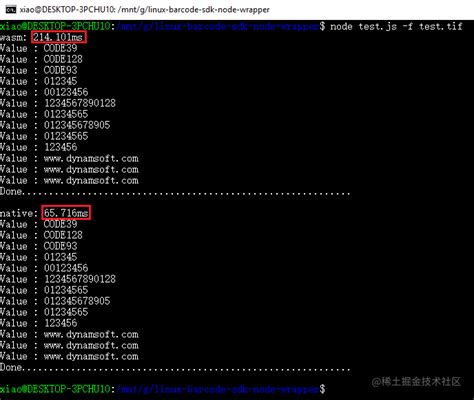Image resolution: width=474 pixels, height=400 pixels.
Task: Click the 'wasm:' label
Action: [13, 37]
